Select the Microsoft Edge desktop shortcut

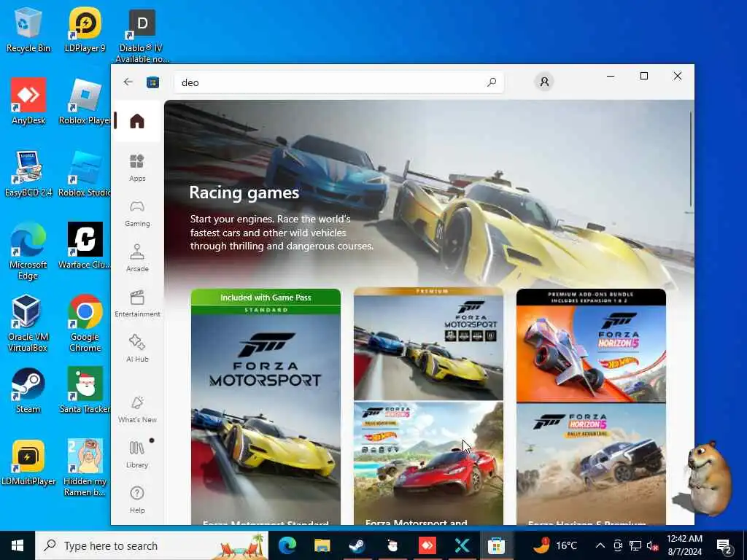tap(28, 251)
